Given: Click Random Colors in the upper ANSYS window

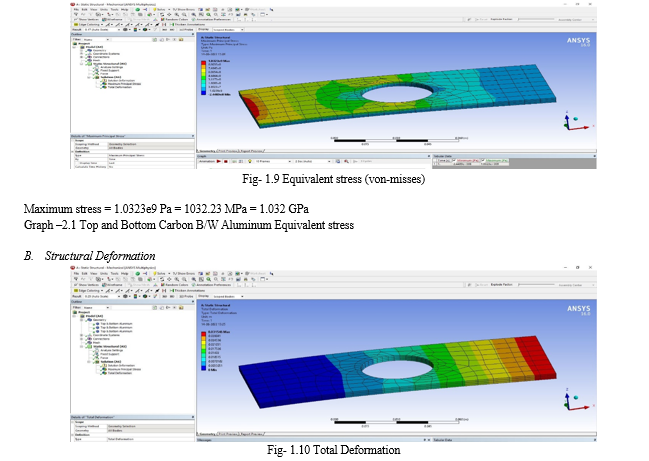Looking at the screenshot, I should click(x=175, y=19).
